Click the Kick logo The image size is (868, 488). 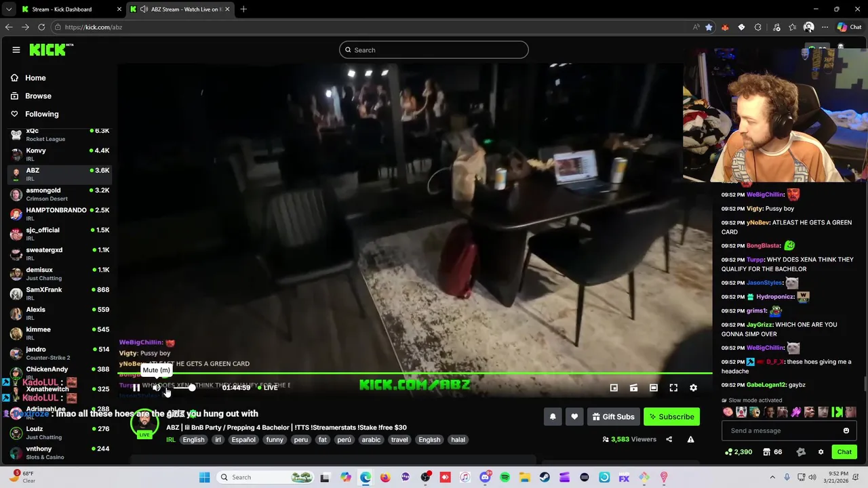click(x=51, y=49)
